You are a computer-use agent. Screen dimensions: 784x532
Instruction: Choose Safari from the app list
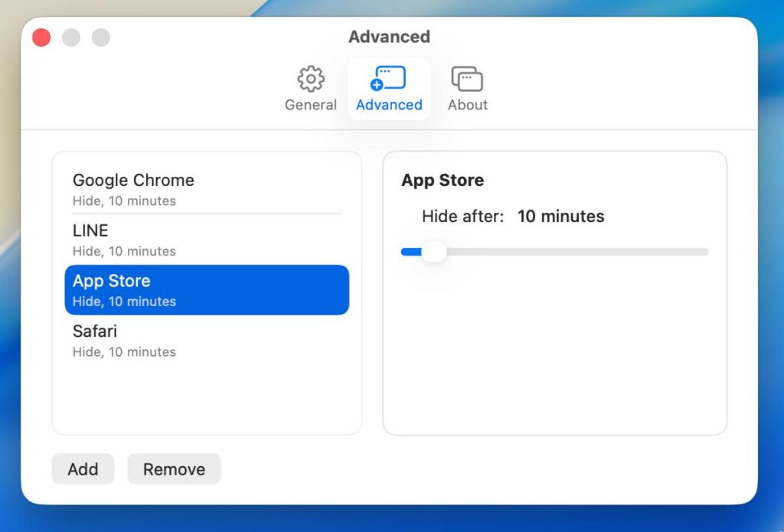pos(95,331)
